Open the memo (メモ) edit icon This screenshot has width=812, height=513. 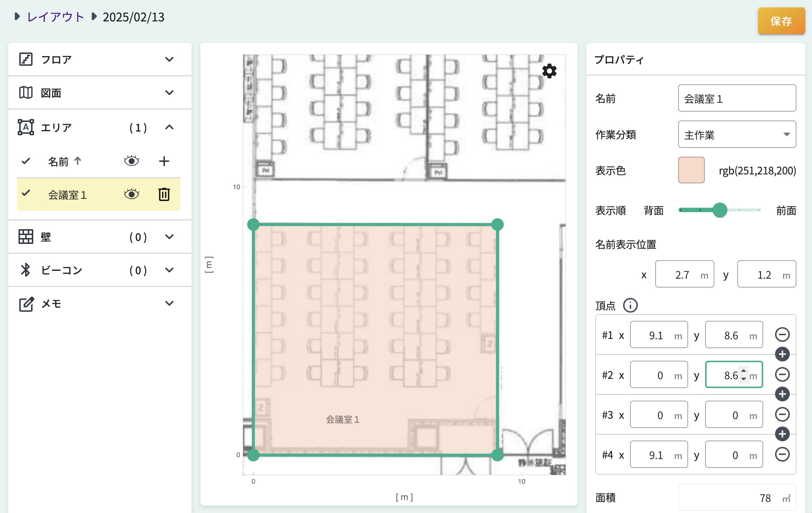point(26,303)
